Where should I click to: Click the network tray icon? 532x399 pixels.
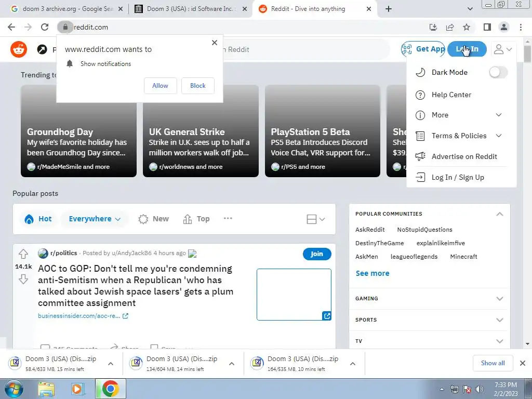click(454, 389)
